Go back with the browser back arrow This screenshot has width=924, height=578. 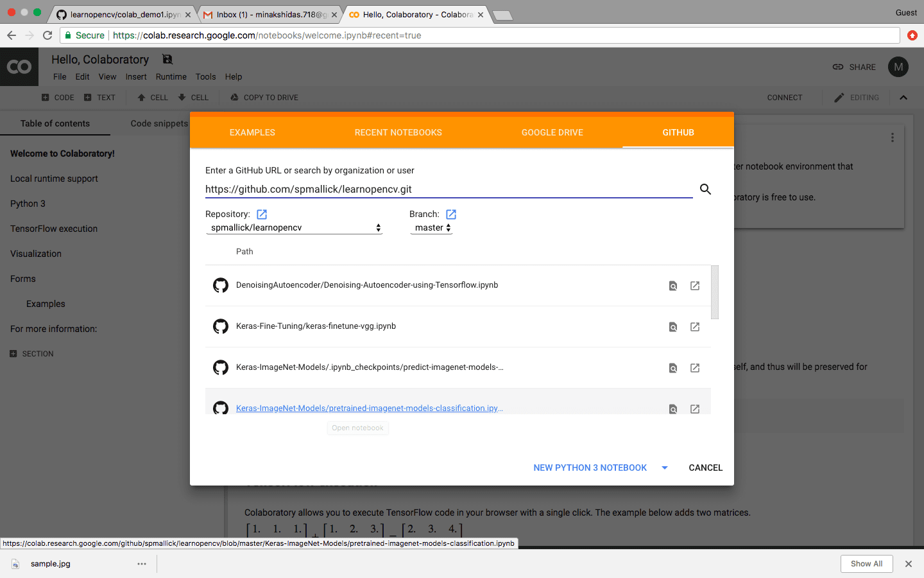coord(12,35)
